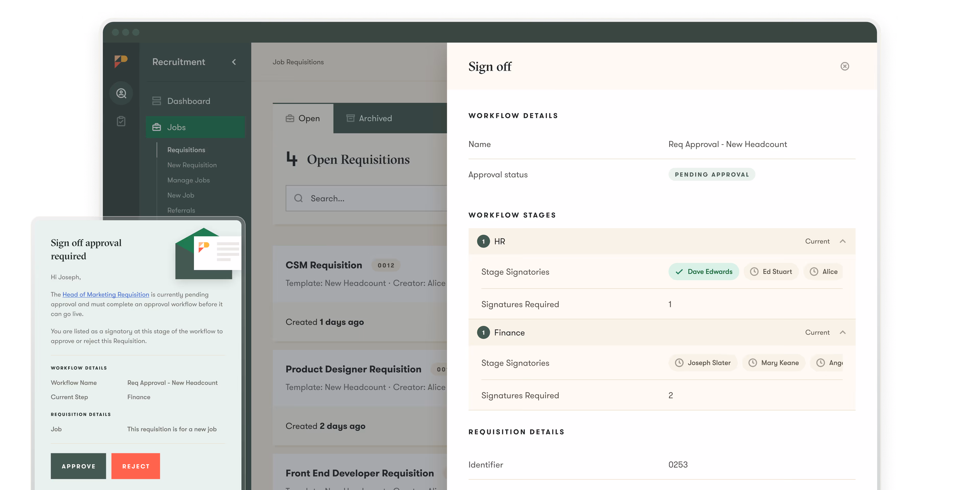Screen dimensions: 980x490
Task: Click the 0012 identifier badge
Action: [386, 265]
